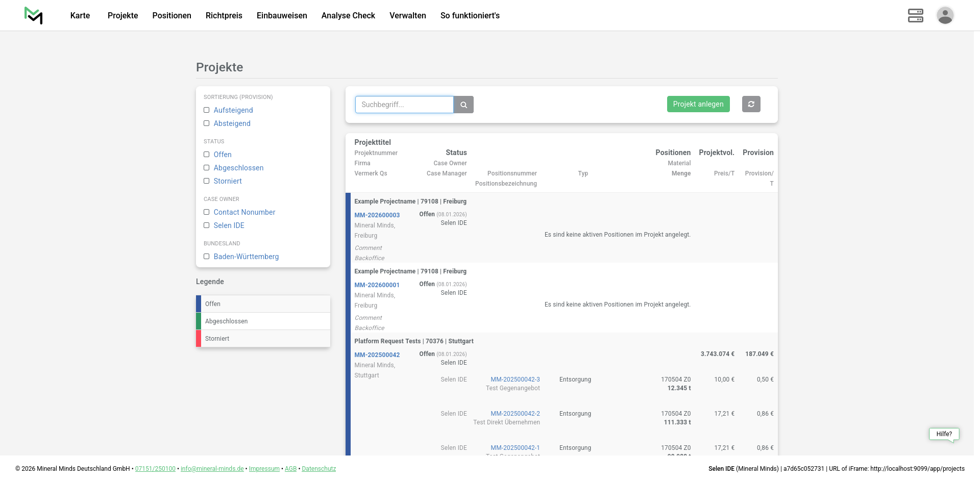Open the user profile avatar
The image size is (980, 481).
[x=945, y=15]
